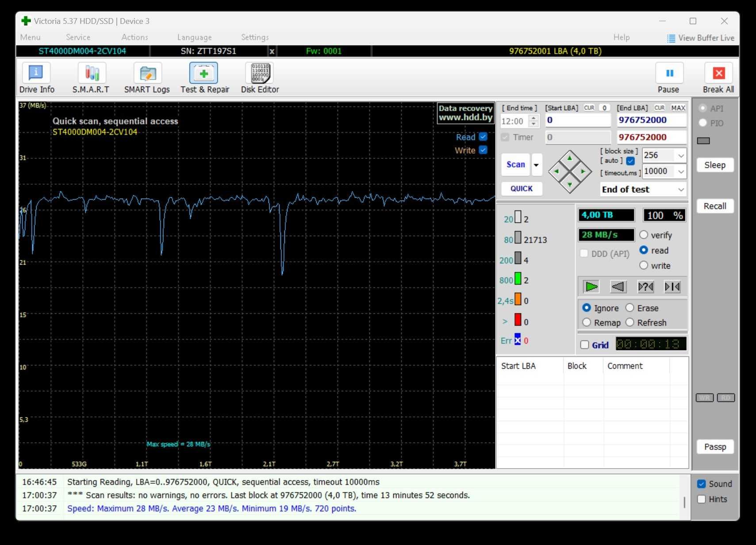Open the Service menu
The width and height of the screenshot is (756, 545).
click(78, 38)
